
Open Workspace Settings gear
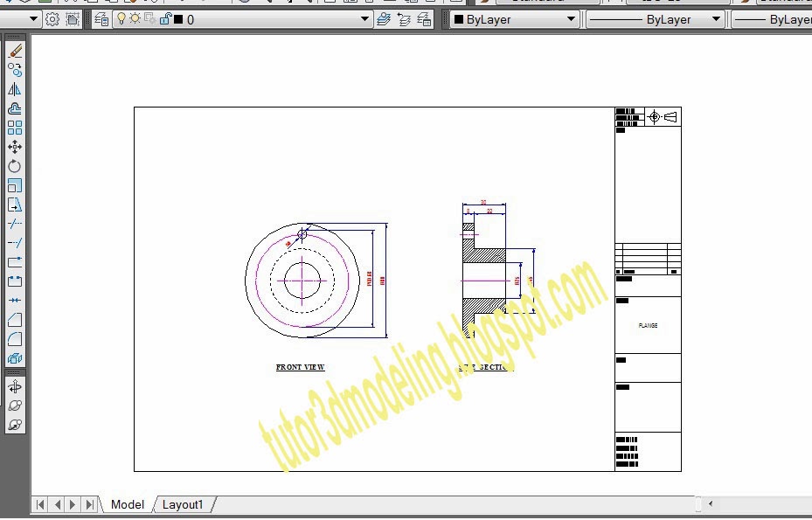coord(52,20)
